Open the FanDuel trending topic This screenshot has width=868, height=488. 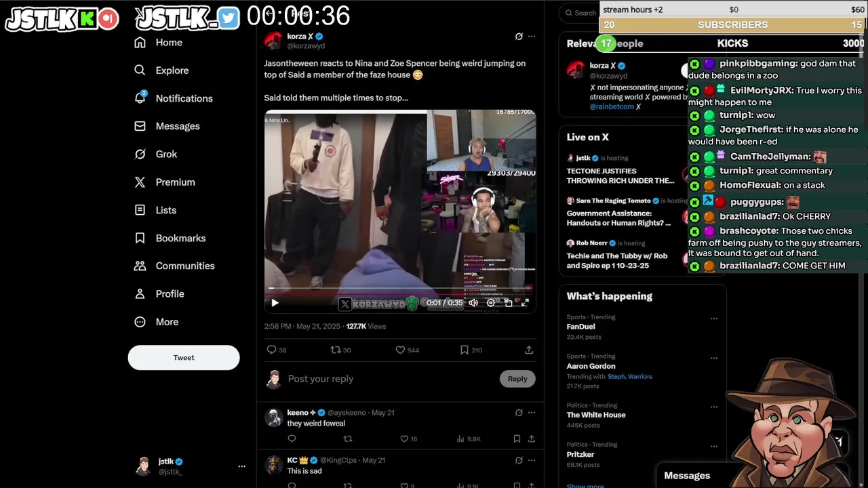580,327
